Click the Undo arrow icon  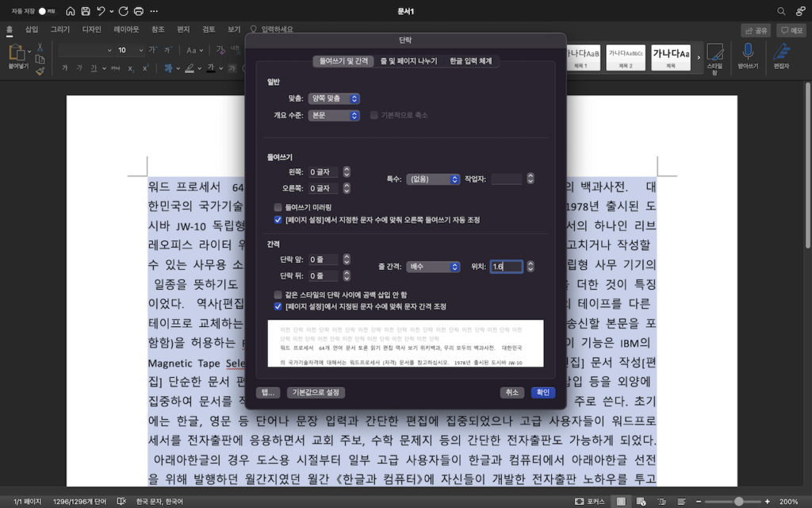click(x=101, y=11)
